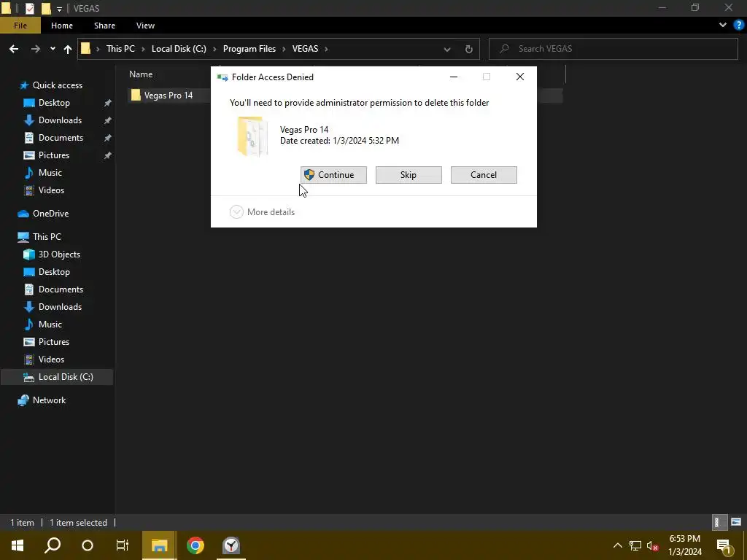Image resolution: width=747 pixels, height=560 pixels.
Task: Go back using the back arrow
Action: pos(14,49)
